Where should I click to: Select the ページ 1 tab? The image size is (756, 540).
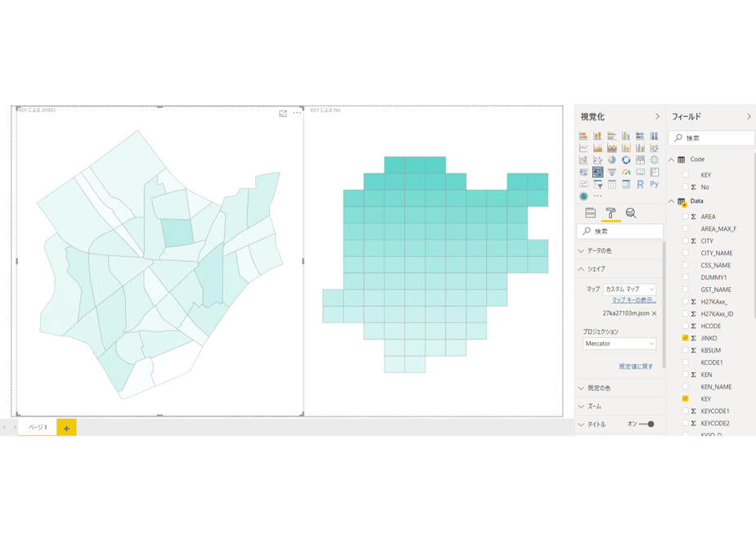point(38,427)
